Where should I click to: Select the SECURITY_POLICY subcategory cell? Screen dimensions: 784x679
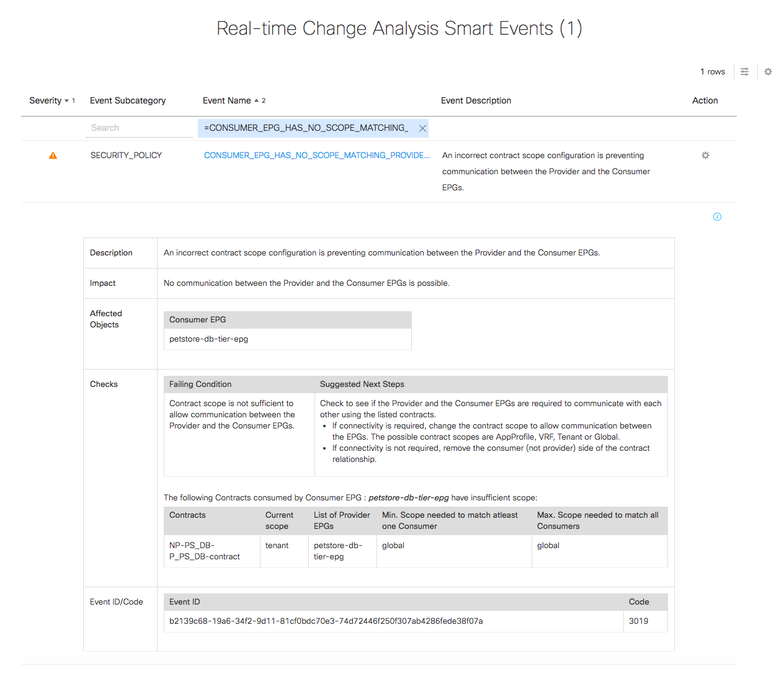[x=126, y=156]
